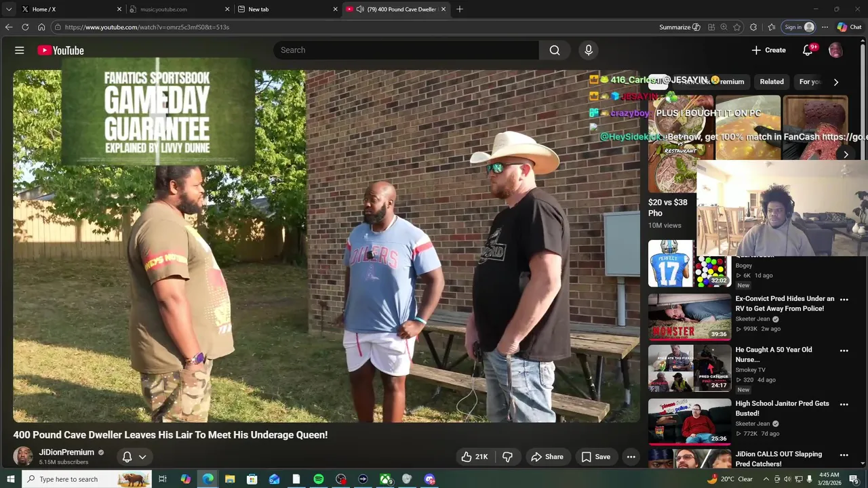The width and height of the screenshot is (868, 488).
Task: Open new browser tab
Action: click(x=460, y=9)
